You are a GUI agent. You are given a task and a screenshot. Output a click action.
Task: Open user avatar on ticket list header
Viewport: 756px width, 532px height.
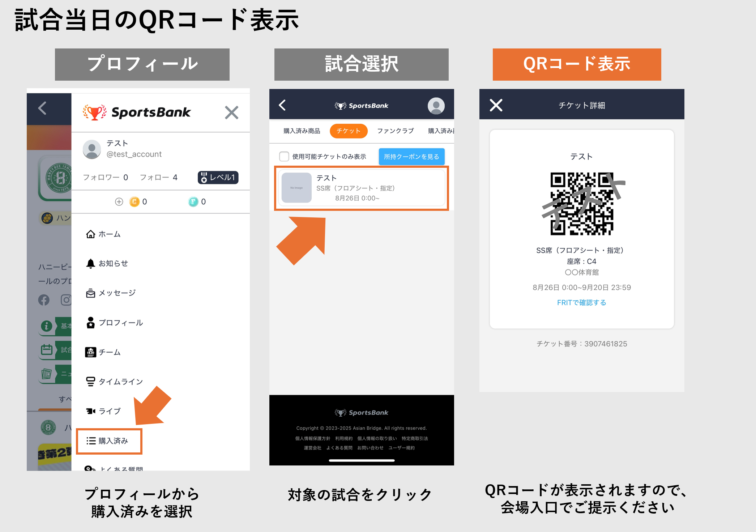[436, 106]
